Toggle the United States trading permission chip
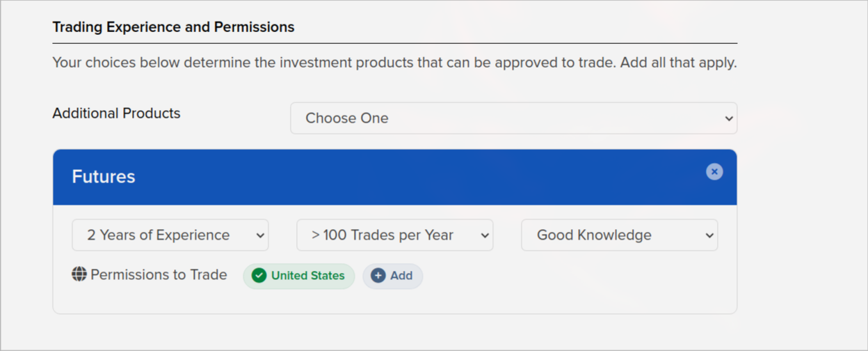This screenshot has height=351, width=868. tap(299, 276)
